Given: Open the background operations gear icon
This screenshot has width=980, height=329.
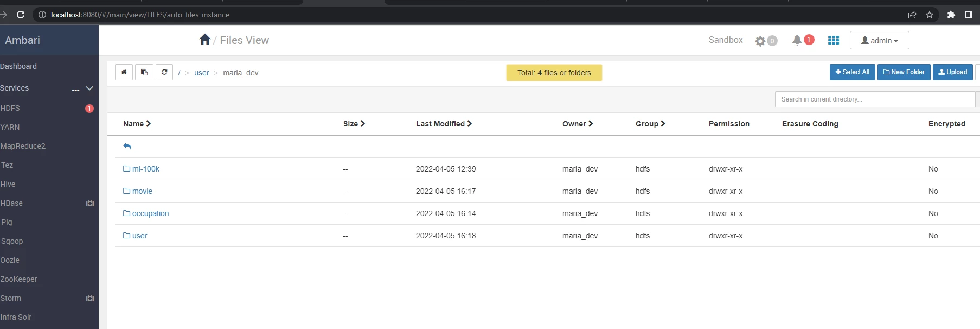Looking at the screenshot, I should [x=760, y=41].
